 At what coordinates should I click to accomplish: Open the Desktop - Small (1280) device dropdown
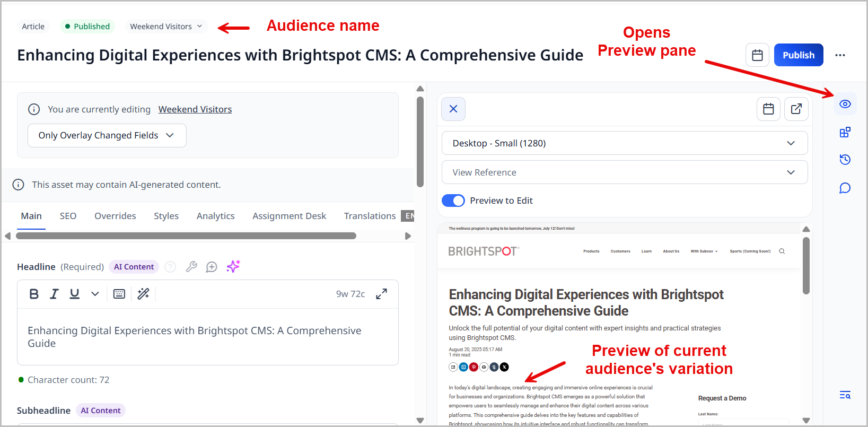[x=625, y=143]
